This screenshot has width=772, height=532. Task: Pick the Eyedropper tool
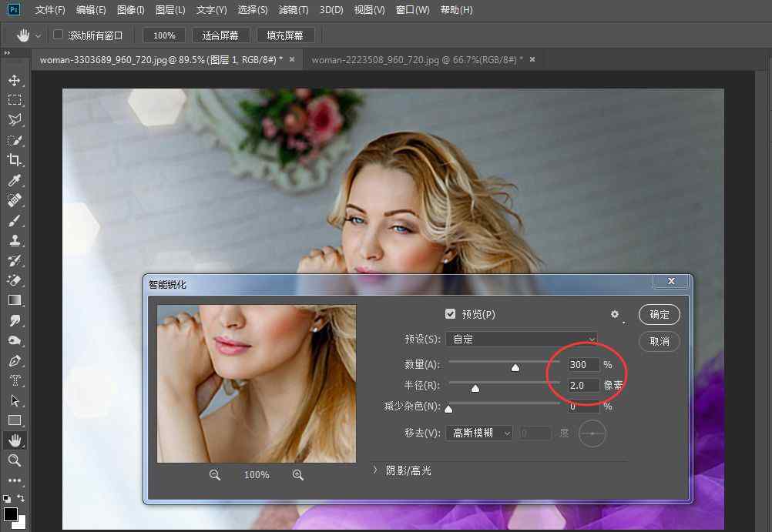(x=14, y=181)
